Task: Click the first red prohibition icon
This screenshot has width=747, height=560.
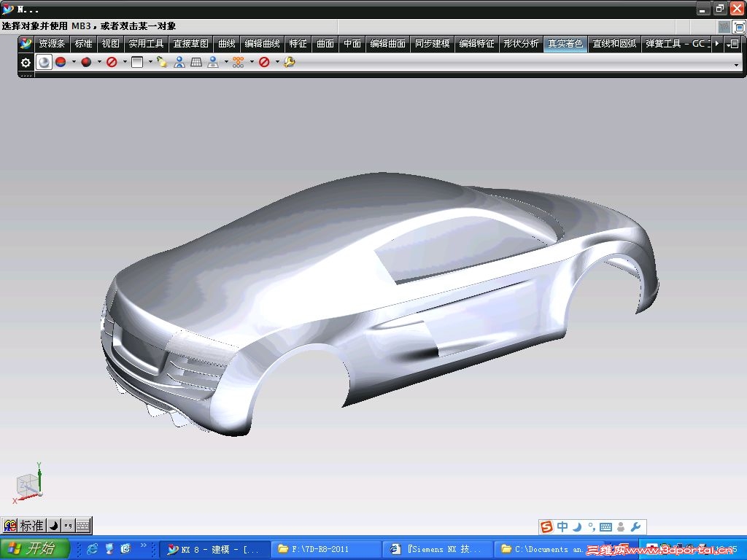Action: pos(112,62)
